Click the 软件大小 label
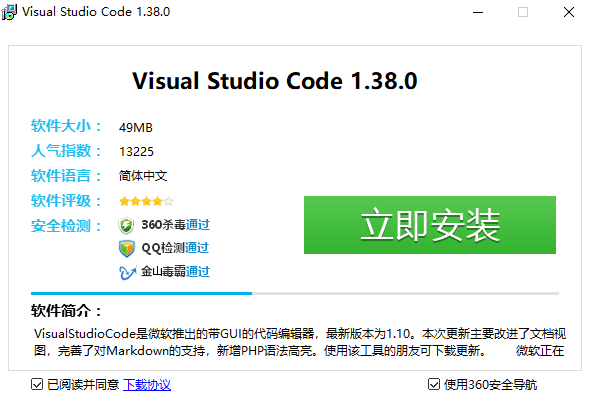The height and width of the screenshot is (402, 589). [66, 126]
